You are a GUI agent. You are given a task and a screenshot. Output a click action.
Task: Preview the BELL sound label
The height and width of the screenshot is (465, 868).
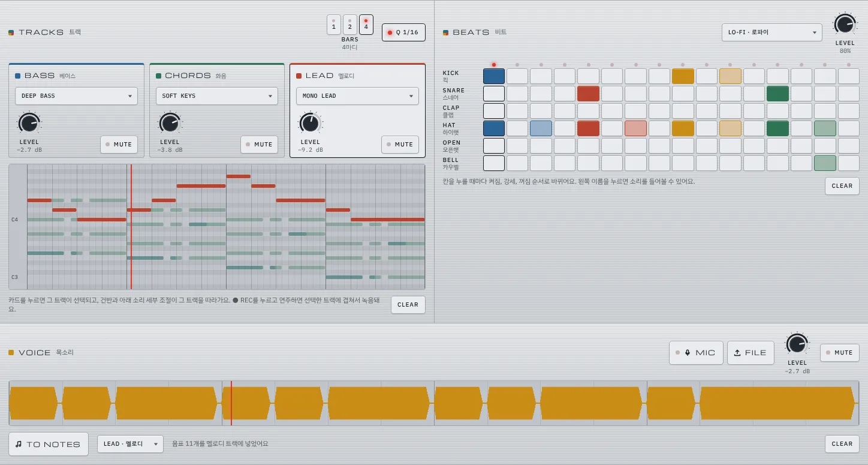(x=451, y=163)
